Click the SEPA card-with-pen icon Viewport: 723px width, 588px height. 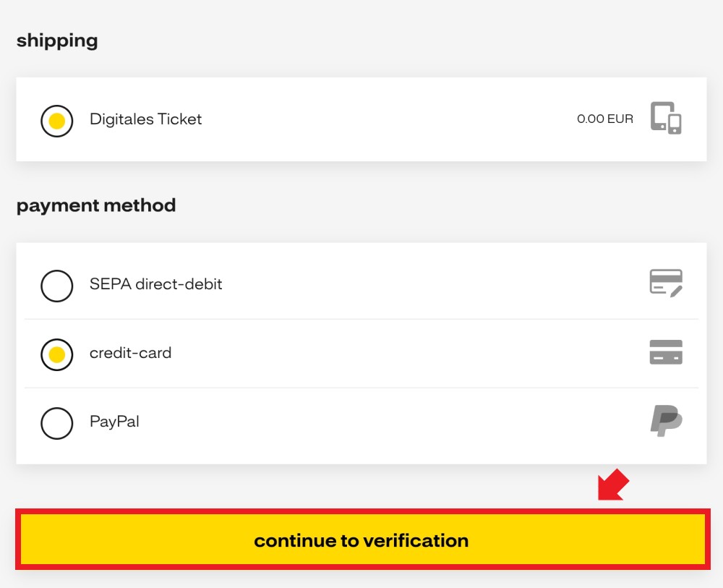(x=666, y=284)
